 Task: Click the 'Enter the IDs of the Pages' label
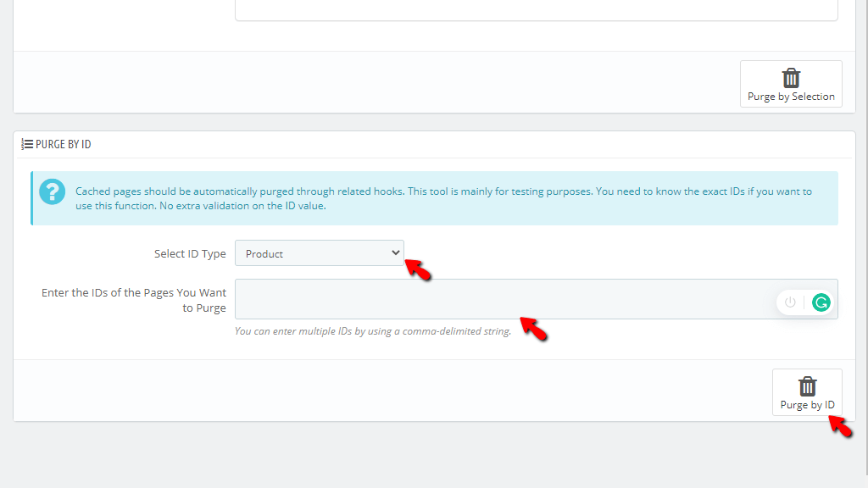[x=134, y=300]
